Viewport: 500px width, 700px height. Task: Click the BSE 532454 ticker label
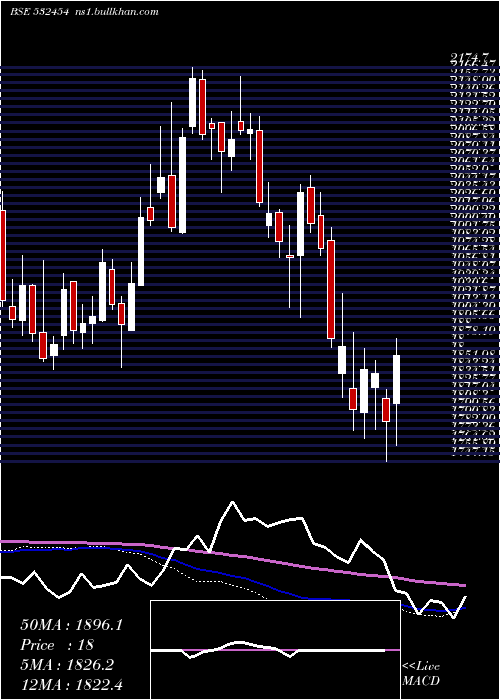(39, 12)
